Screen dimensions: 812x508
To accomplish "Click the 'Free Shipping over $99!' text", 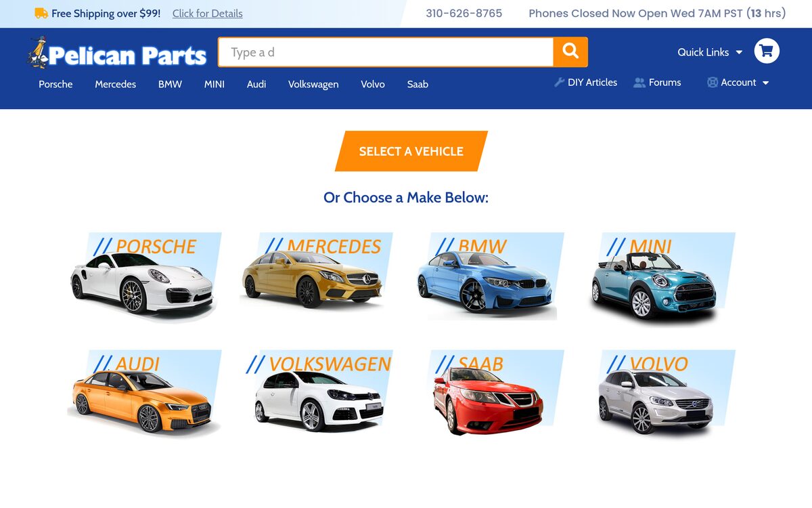I will [106, 14].
